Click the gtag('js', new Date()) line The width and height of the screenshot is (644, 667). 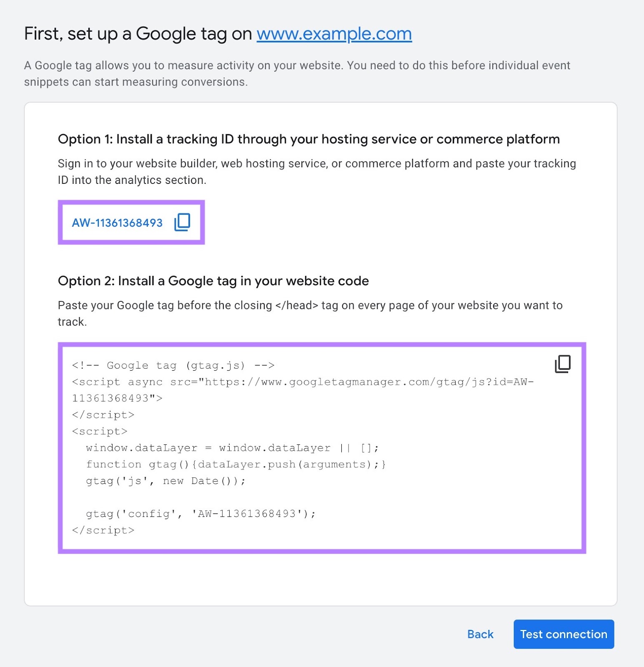pyautogui.click(x=165, y=480)
